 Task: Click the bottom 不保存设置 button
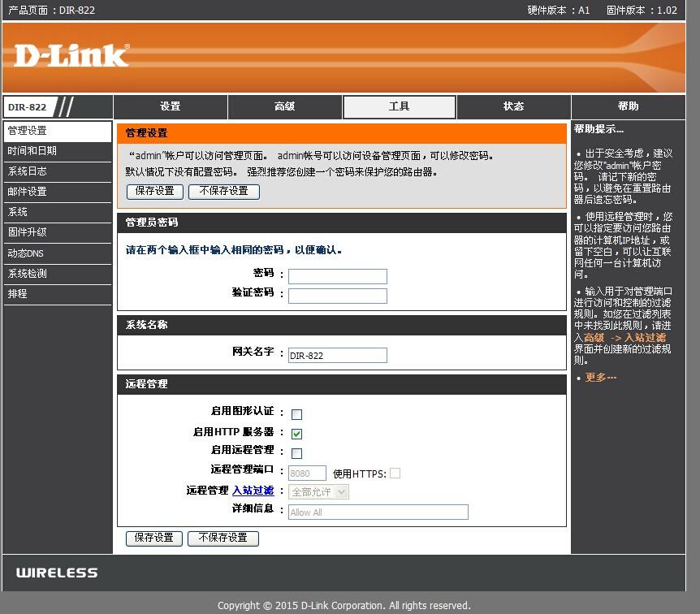(223, 538)
